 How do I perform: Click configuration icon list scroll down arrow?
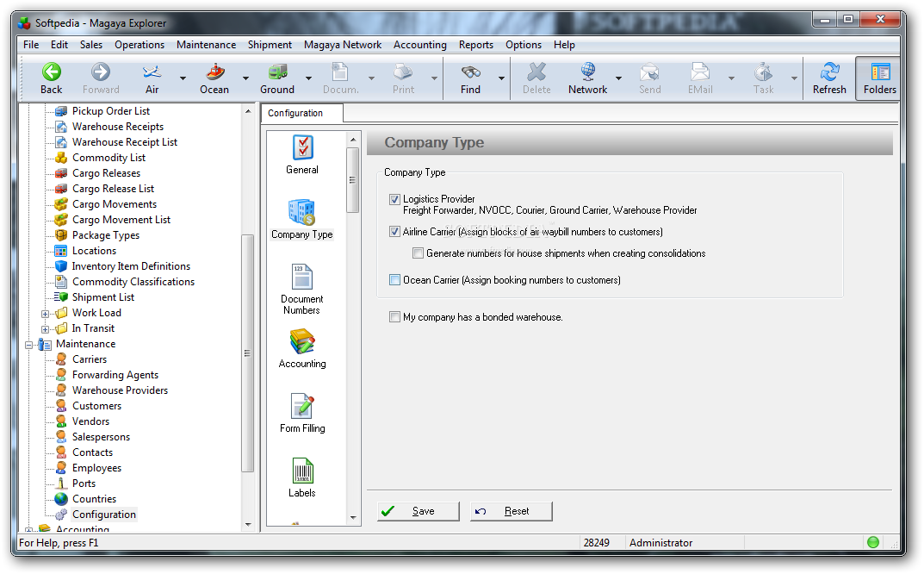point(353,518)
